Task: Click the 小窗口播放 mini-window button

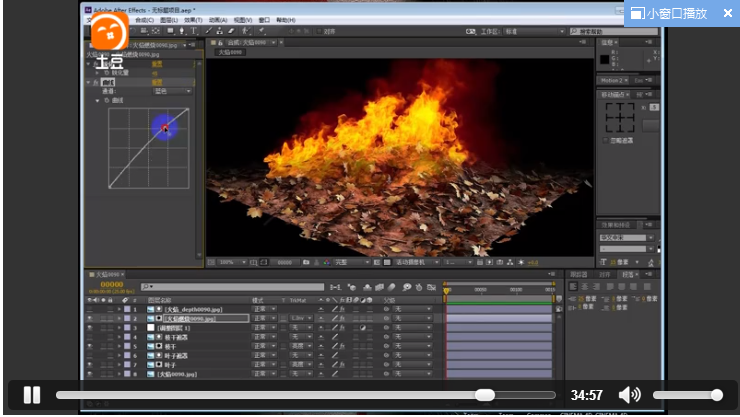Action: point(669,13)
